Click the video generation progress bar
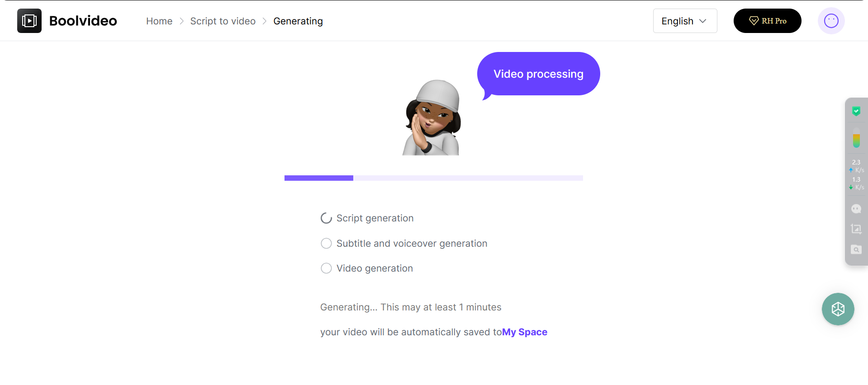868x385 pixels. (x=433, y=178)
